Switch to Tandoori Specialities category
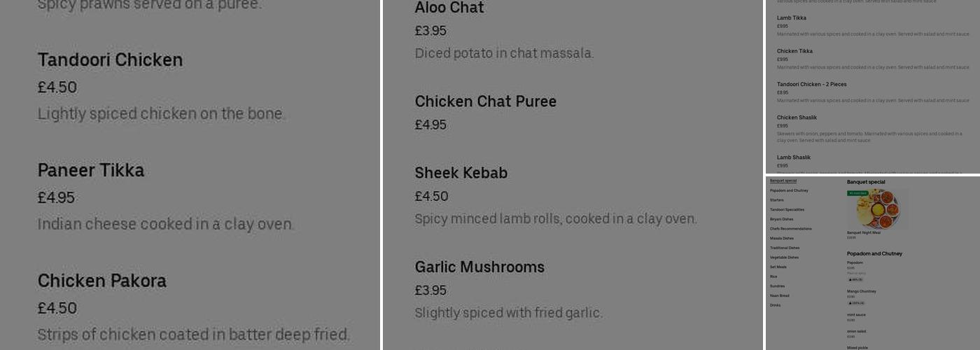 787,209
